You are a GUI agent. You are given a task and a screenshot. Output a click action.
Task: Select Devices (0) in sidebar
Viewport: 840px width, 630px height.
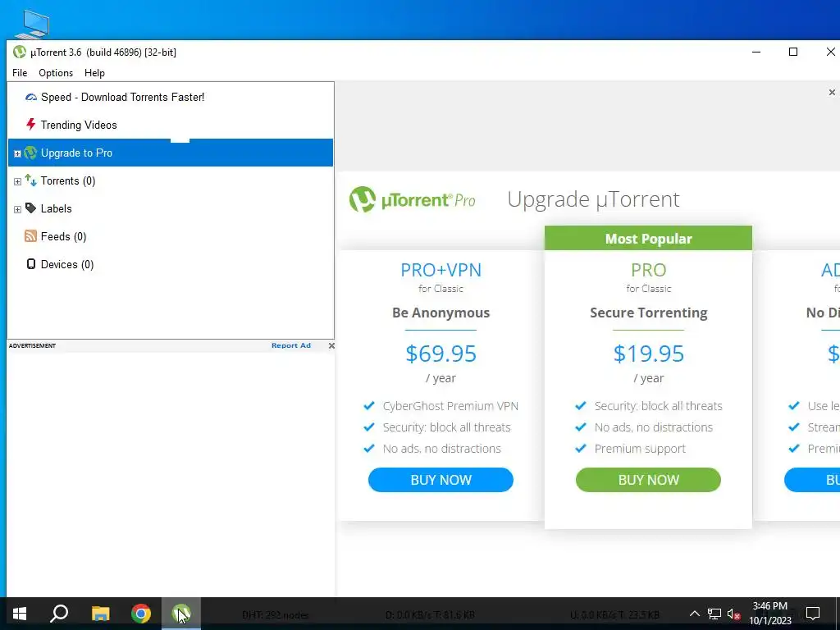[67, 265]
